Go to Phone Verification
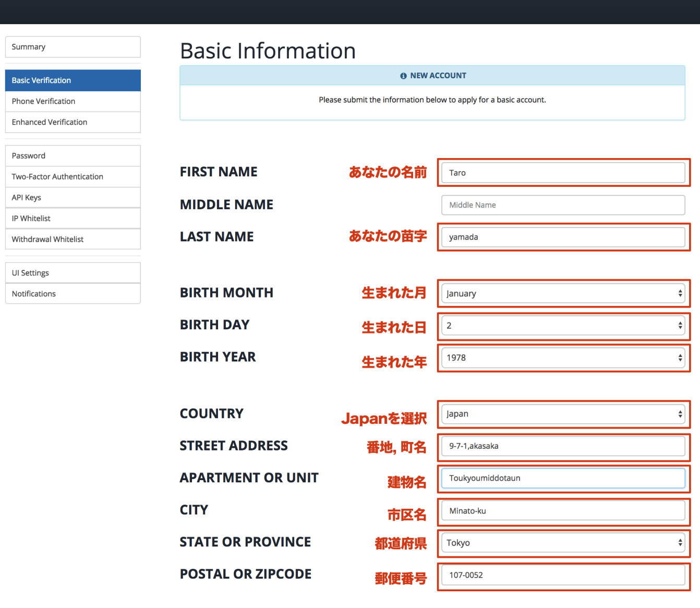700x608 pixels. [x=73, y=101]
